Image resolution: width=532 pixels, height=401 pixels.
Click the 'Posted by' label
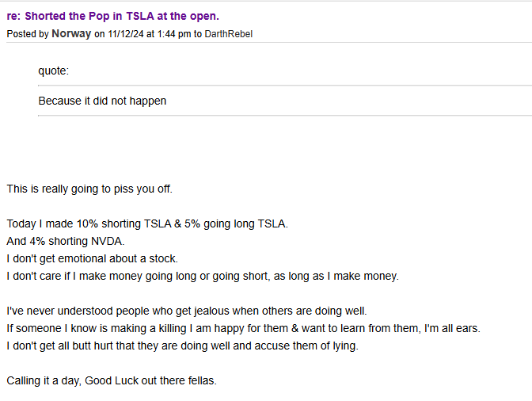point(28,34)
